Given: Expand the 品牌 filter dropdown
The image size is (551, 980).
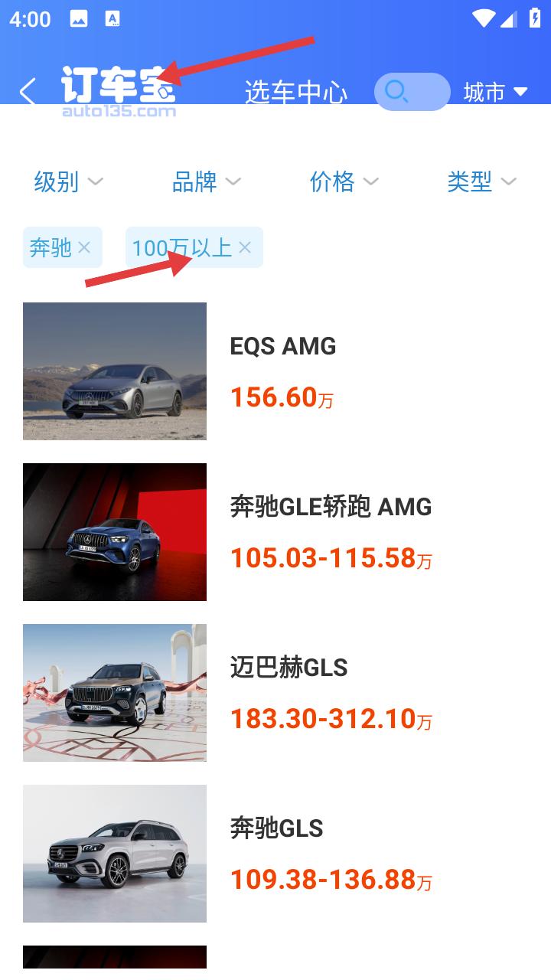Looking at the screenshot, I should point(207,181).
